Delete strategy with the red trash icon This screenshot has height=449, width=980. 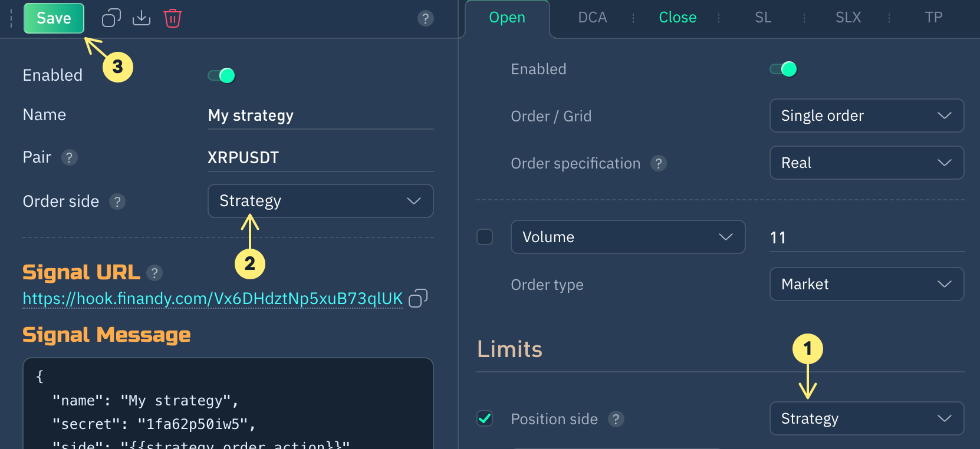pos(173,18)
